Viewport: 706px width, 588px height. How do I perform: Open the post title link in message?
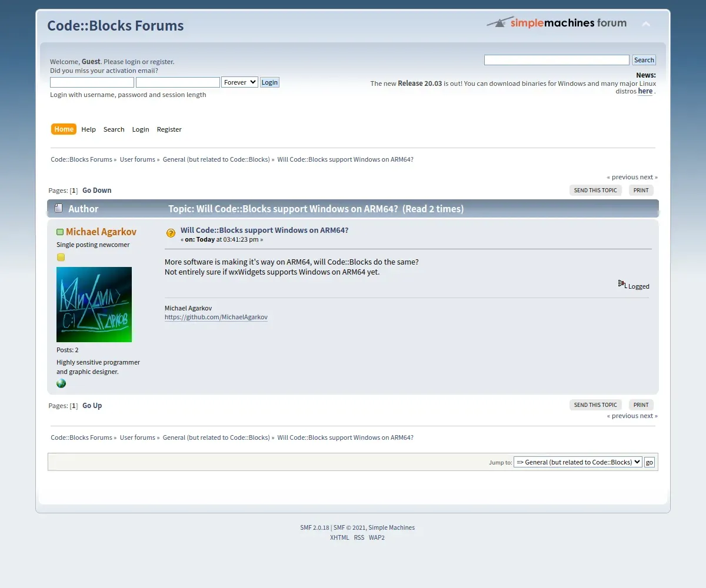click(x=265, y=230)
